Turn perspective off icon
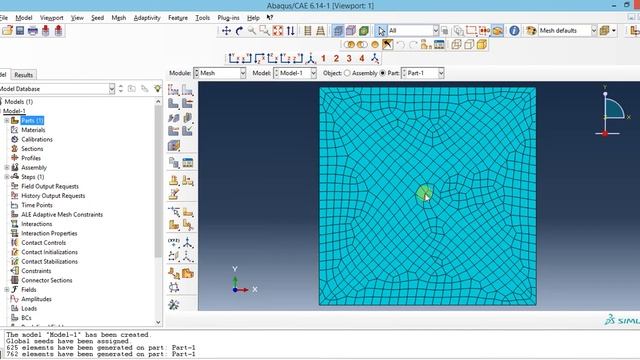640x360 pixels. click(x=308, y=31)
